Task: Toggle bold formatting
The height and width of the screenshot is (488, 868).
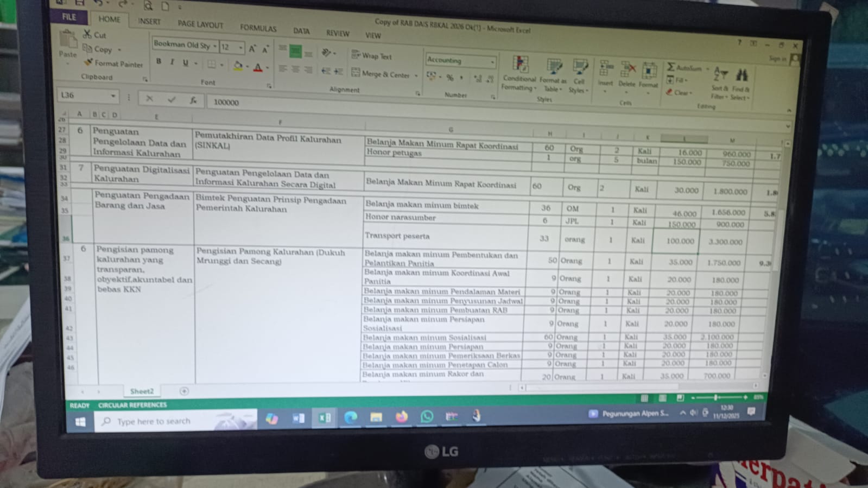Action: [159, 61]
